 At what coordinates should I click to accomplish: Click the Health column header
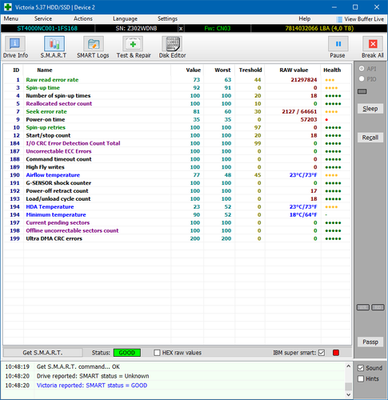pyautogui.click(x=332, y=70)
